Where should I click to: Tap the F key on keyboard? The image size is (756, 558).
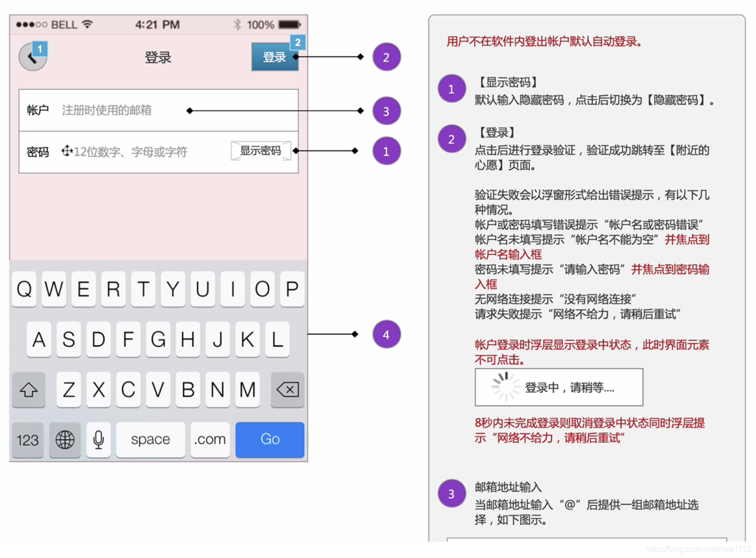pos(128,340)
